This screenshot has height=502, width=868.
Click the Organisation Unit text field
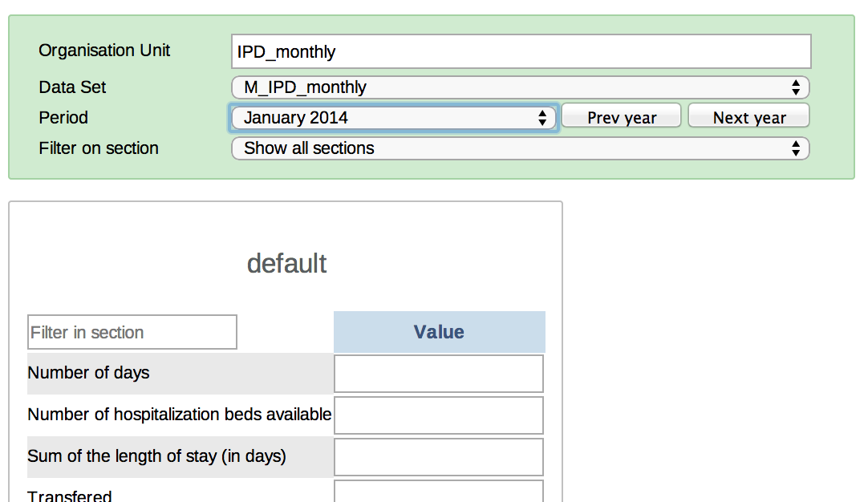pyautogui.click(x=521, y=52)
